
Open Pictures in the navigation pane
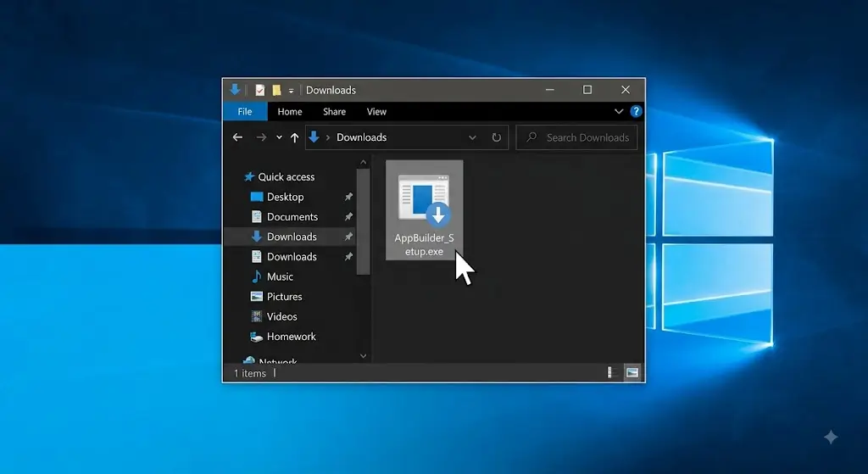(x=285, y=296)
